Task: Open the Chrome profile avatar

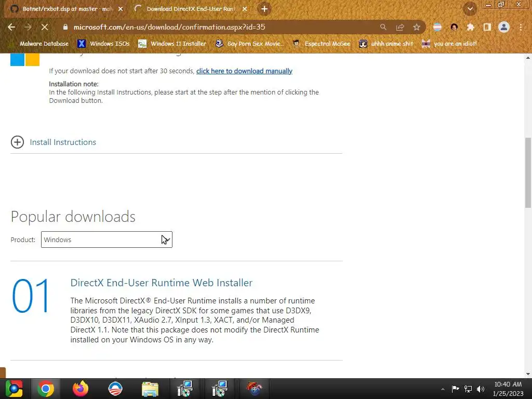Action: 504,27
